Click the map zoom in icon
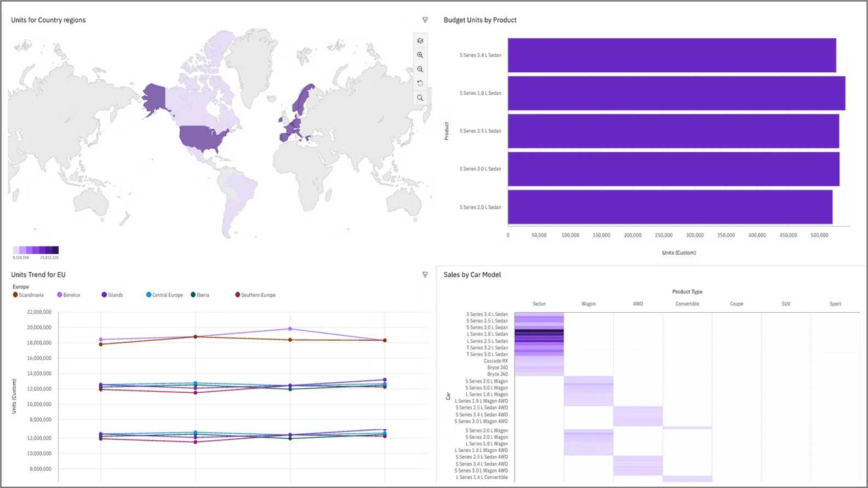 coord(420,55)
